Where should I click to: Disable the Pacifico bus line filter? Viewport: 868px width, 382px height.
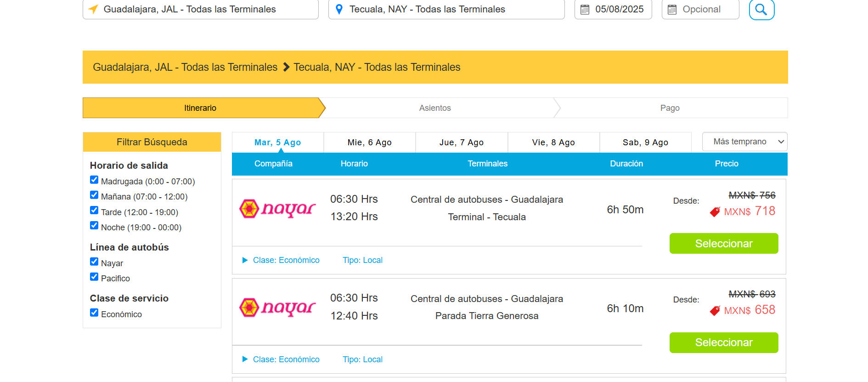point(94,277)
